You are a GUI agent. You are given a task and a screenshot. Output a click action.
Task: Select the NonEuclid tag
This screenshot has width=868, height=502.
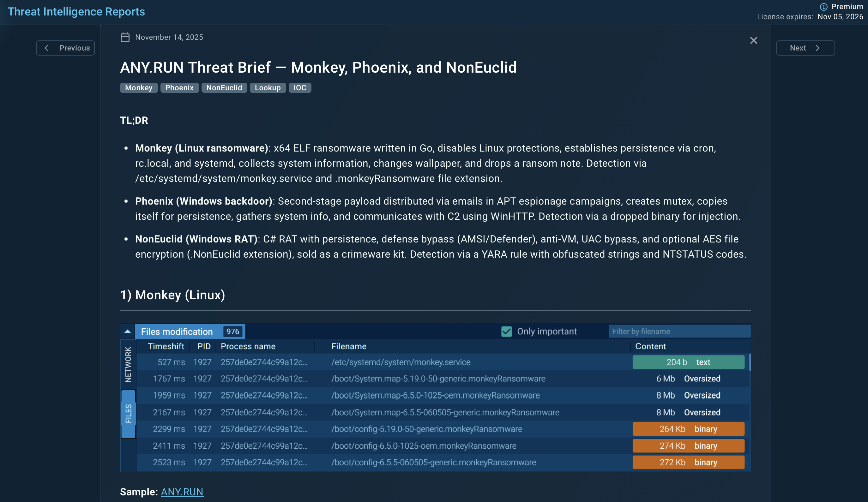point(224,88)
